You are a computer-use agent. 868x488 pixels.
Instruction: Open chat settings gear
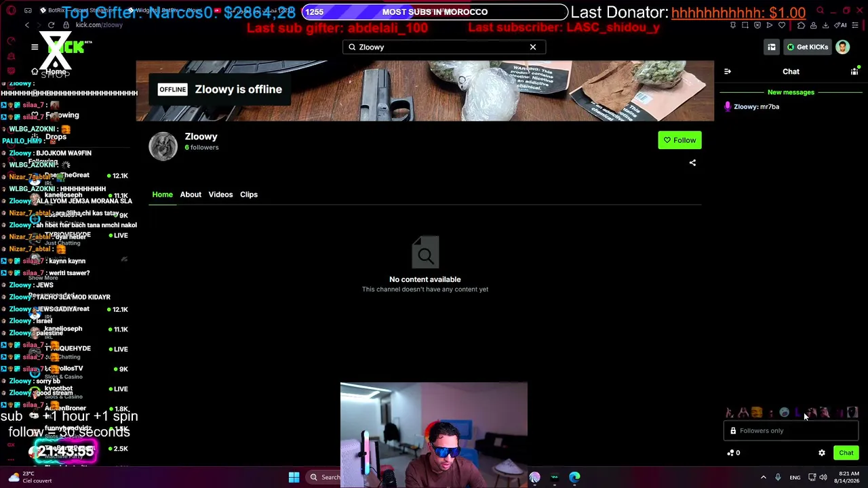pos(822,453)
